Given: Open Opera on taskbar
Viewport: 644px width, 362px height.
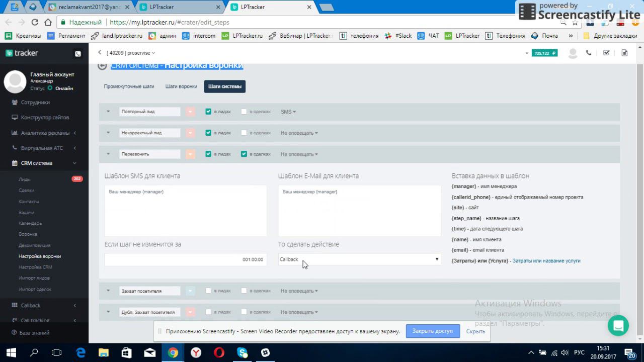Looking at the screenshot, I should pyautogui.click(x=219, y=353).
